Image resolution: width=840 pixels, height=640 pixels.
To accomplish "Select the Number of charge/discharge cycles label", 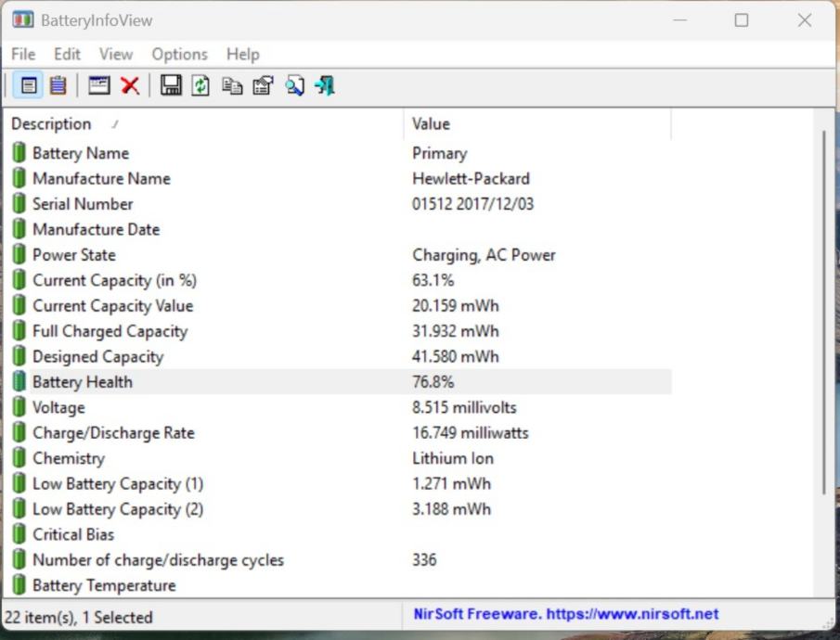I will pyautogui.click(x=158, y=560).
